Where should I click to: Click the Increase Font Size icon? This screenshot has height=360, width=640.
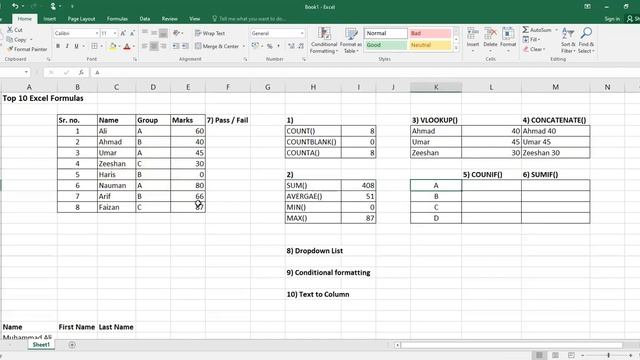[123, 33]
